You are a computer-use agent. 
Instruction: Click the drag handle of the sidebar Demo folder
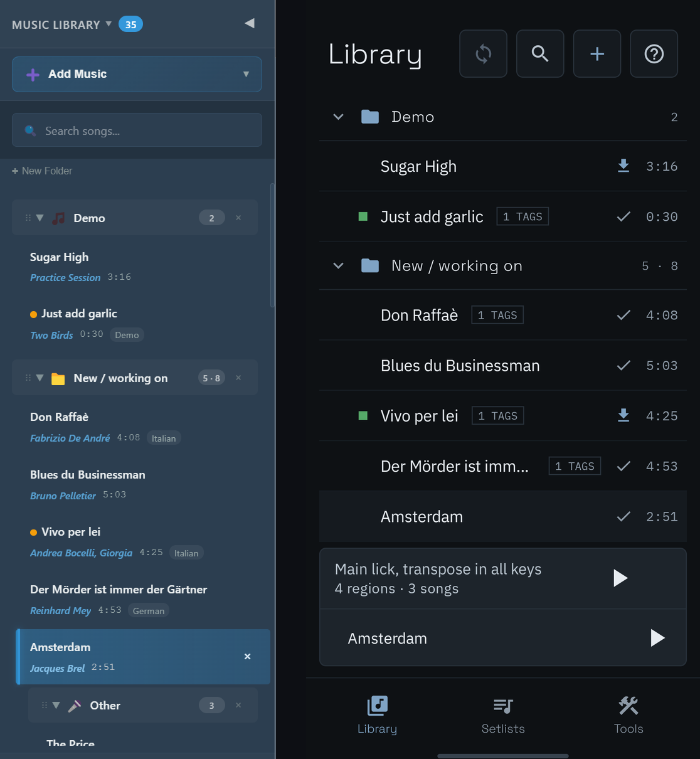point(28,218)
